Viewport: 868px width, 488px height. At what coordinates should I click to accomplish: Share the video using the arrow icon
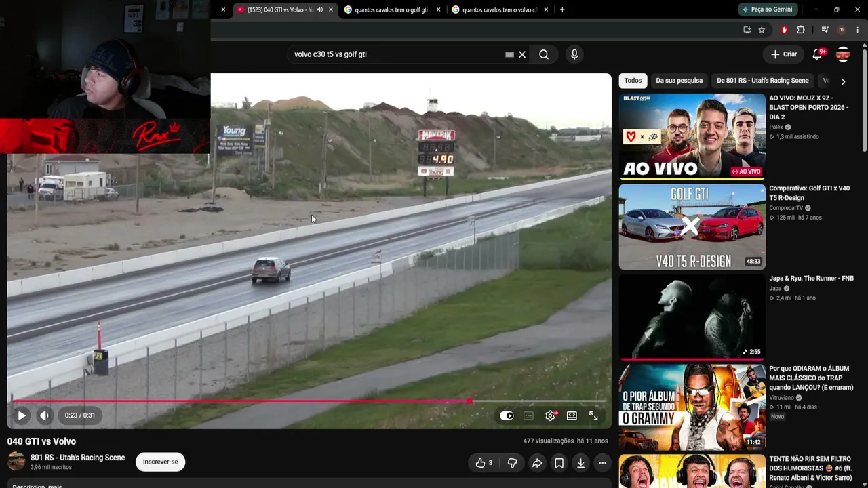[x=536, y=463]
